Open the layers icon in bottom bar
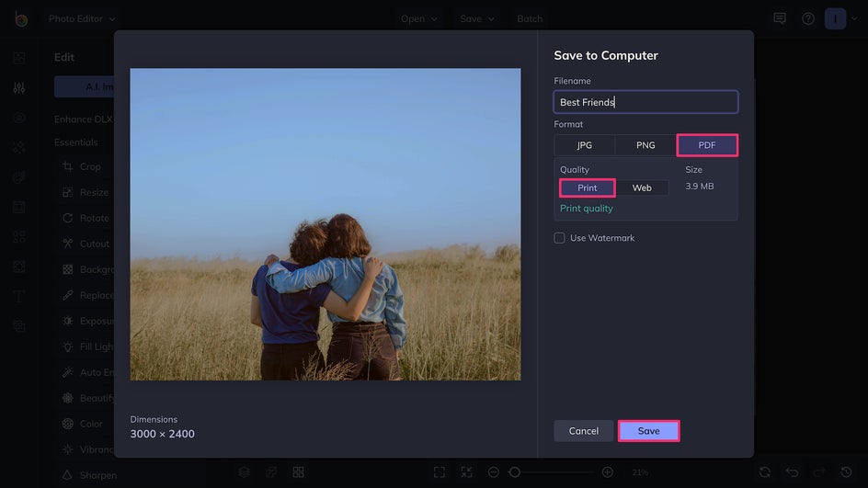The width and height of the screenshot is (868, 488). point(245,472)
